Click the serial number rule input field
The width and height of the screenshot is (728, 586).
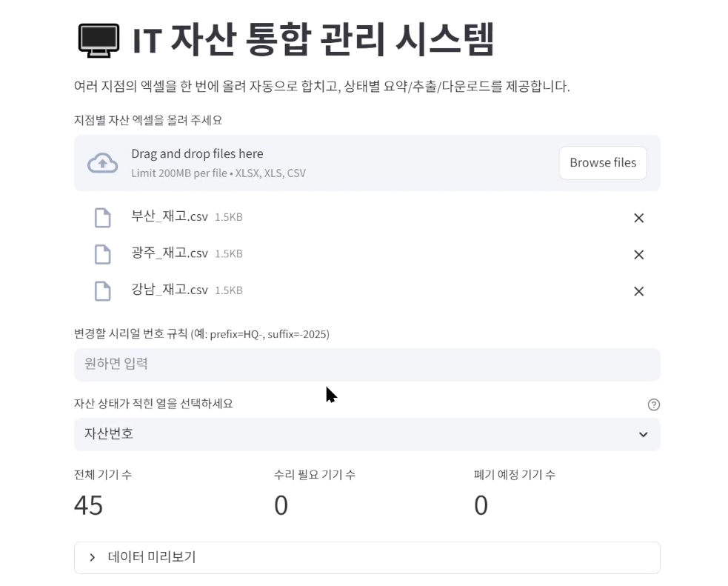coord(367,364)
